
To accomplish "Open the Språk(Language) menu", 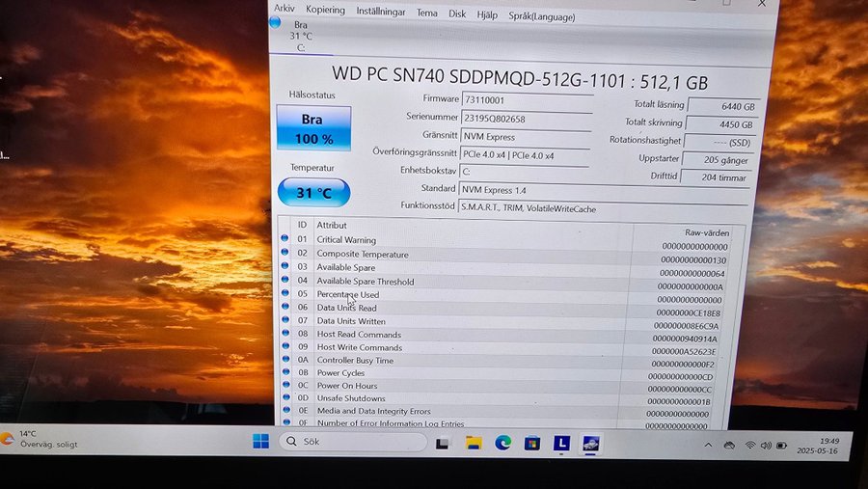I will click(542, 16).
